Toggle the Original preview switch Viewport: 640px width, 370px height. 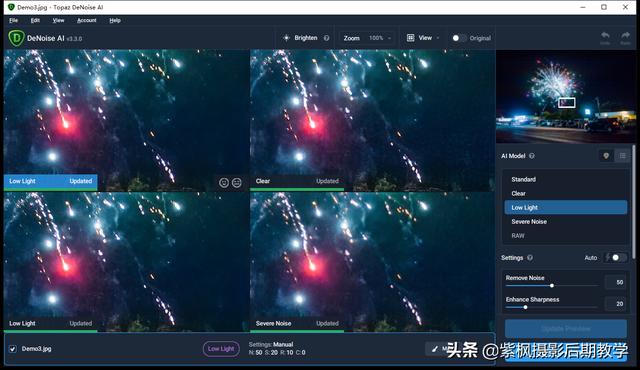point(459,38)
